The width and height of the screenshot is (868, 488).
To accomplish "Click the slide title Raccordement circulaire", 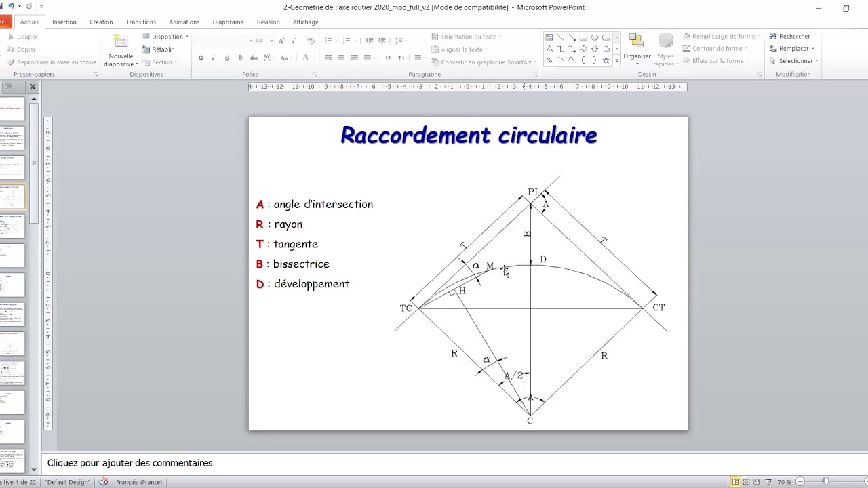I will [469, 135].
